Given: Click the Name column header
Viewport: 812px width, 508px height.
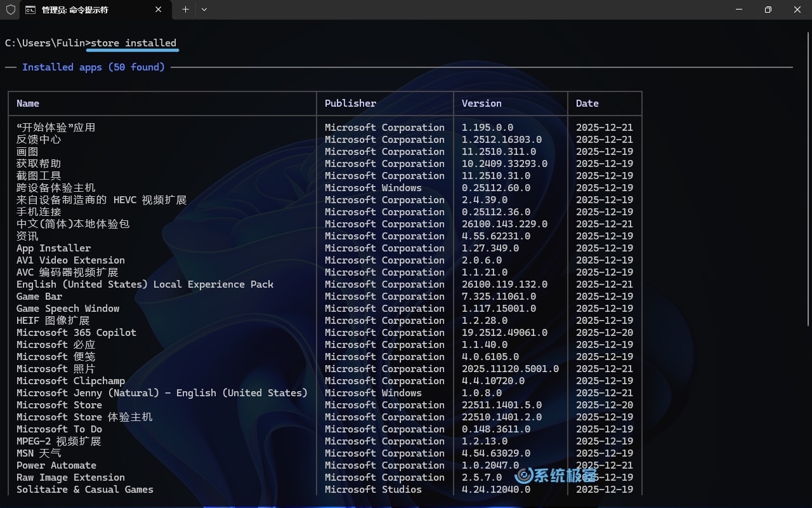Looking at the screenshot, I should pyautogui.click(x=28, y=104).
